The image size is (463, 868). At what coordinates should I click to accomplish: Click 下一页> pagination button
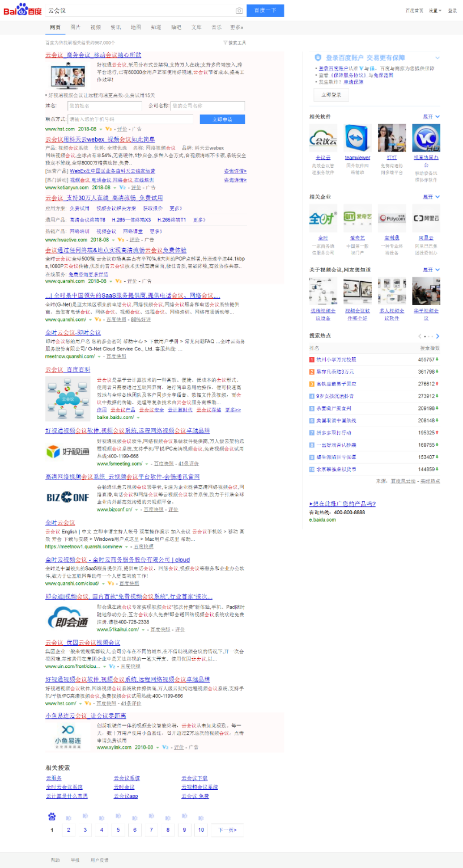point(227,829)
